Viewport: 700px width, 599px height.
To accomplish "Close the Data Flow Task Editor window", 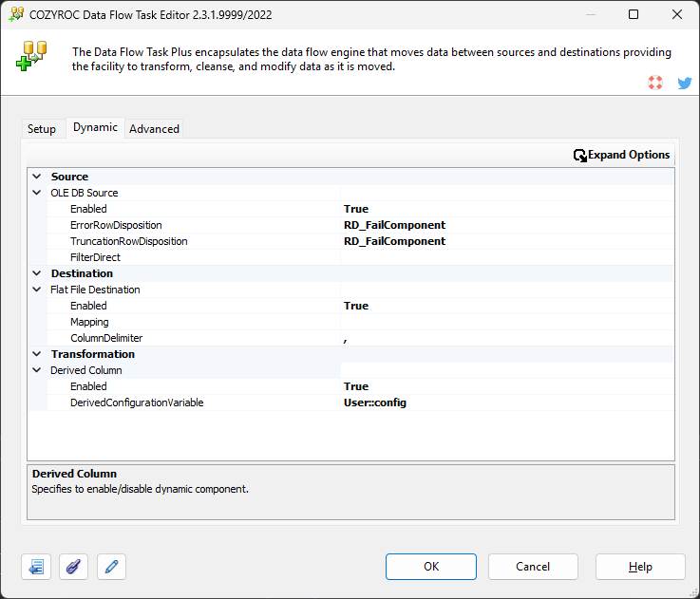I will (677, 14).
